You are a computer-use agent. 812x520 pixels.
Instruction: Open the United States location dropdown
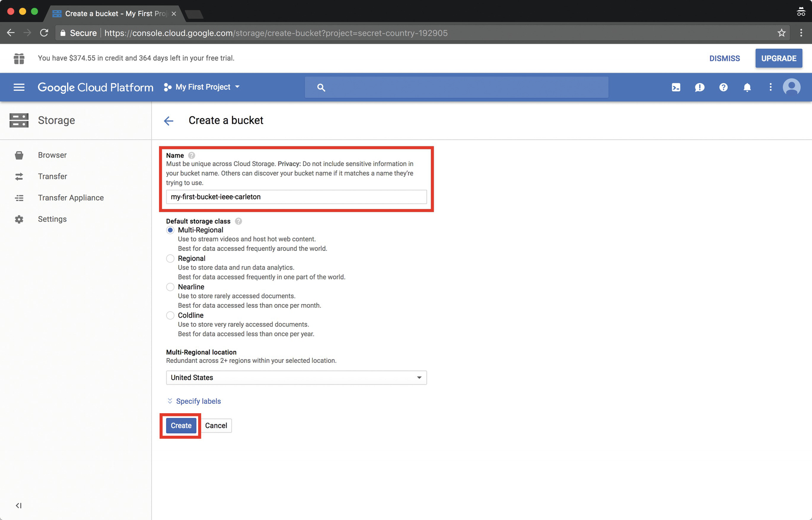(x=296, y=377)
